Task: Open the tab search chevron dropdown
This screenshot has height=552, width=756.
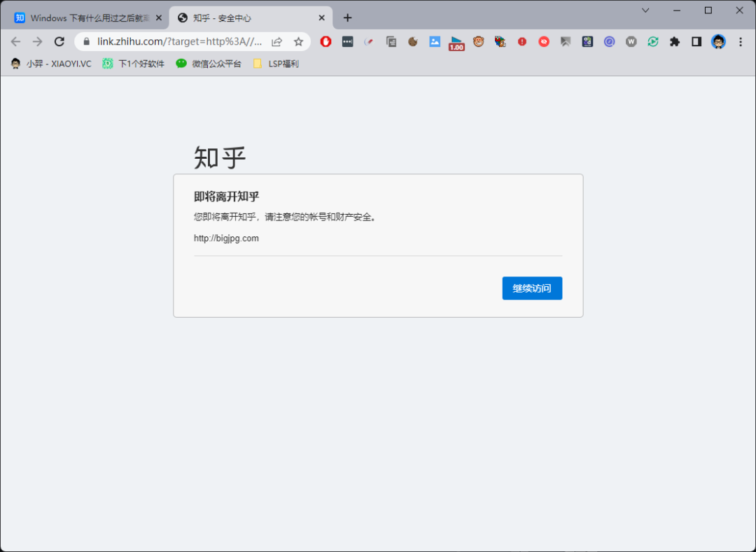Action: pyautogui.click(x=645, y=10)
